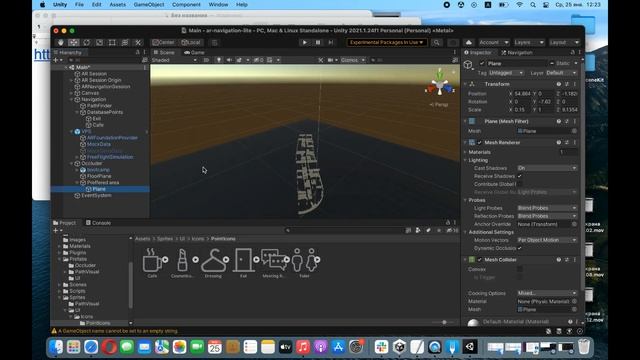Viewport: 640px width, 360px height.
Task: Switch to the Navigation tab
Action: [x=517, y=53]
